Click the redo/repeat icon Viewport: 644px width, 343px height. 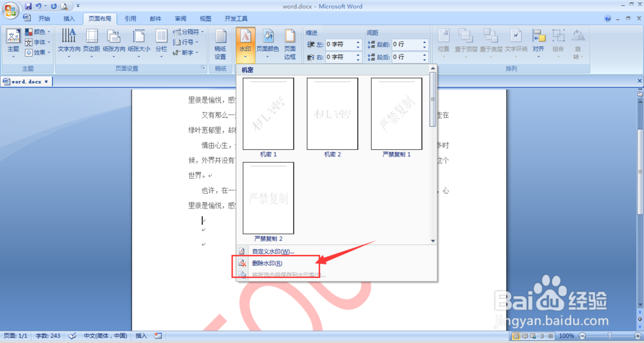tap(53, 6)
